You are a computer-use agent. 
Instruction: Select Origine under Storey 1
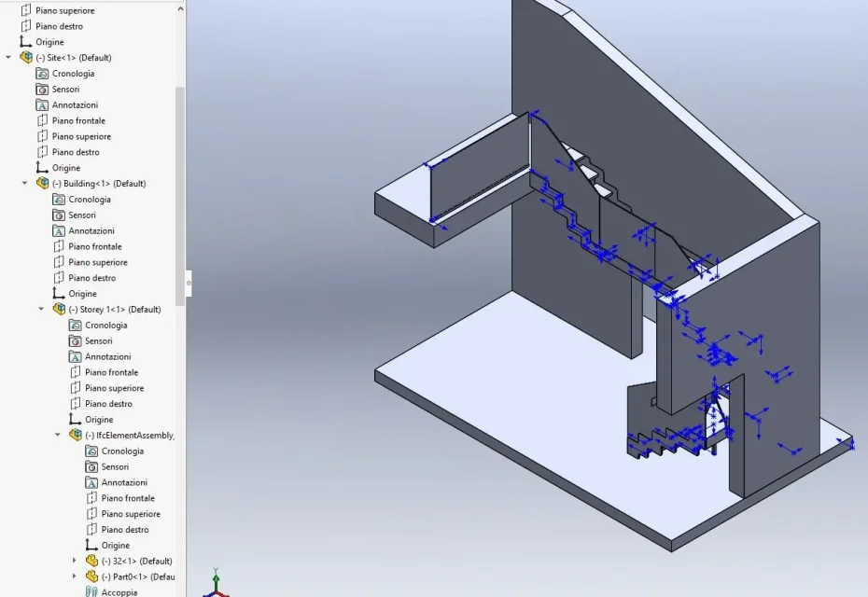click(x=91, y=420)
